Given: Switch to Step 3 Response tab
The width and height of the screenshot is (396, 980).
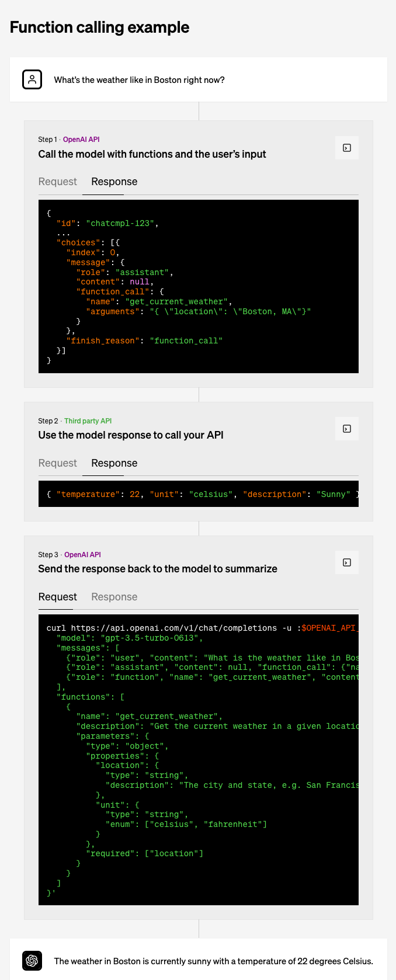Looking at the screenshot, I should 114,597.
